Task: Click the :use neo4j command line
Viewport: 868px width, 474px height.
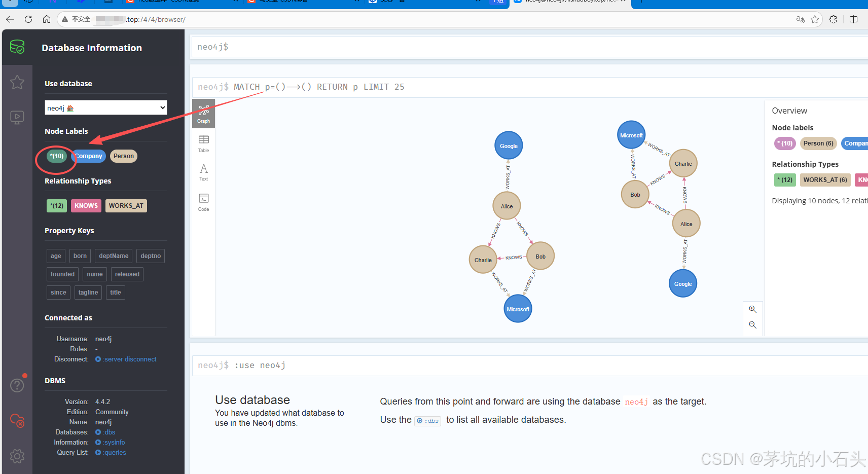Action: (530, 365)
